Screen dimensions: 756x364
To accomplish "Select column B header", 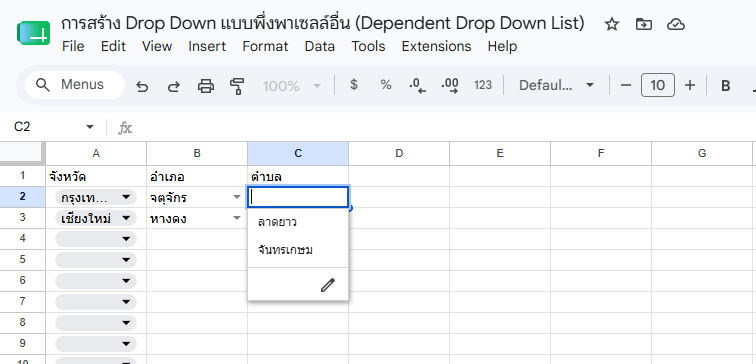I will point(197,153).
